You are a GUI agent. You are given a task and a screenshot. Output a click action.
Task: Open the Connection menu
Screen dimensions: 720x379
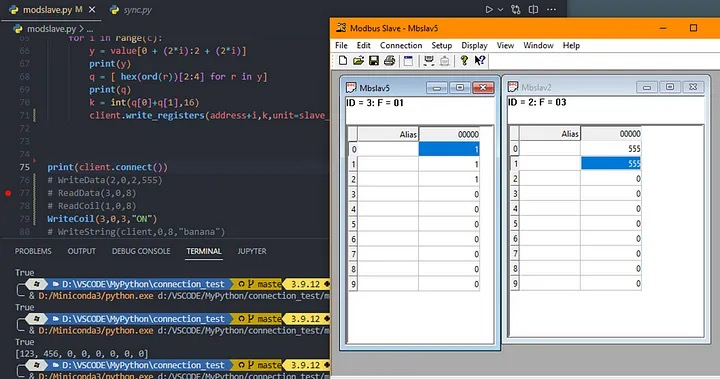tap(401, 45)
